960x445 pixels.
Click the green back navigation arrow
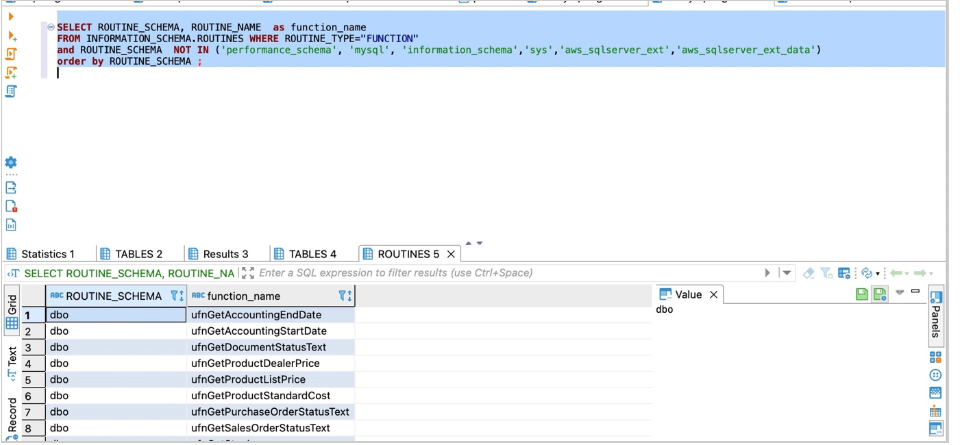pos(894,273)
